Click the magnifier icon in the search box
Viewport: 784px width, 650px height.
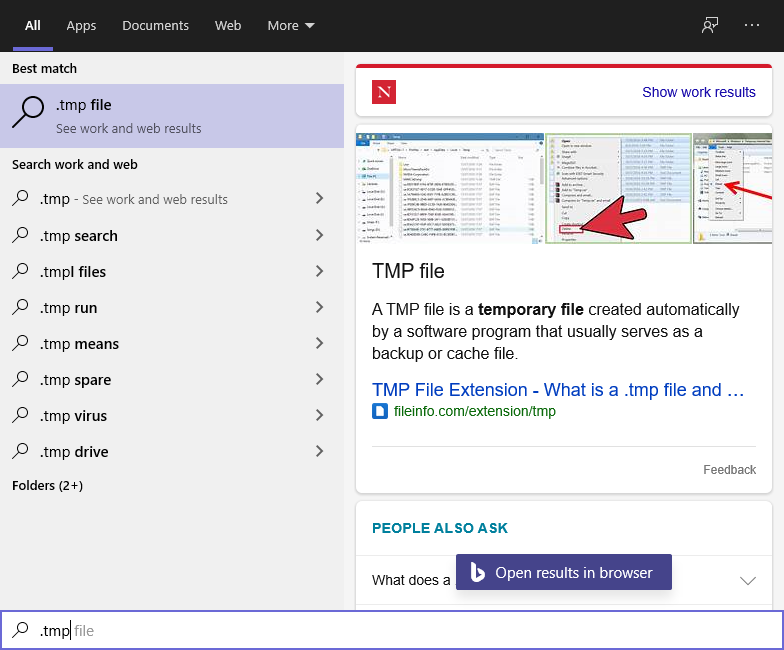click(x=21, y=630)
